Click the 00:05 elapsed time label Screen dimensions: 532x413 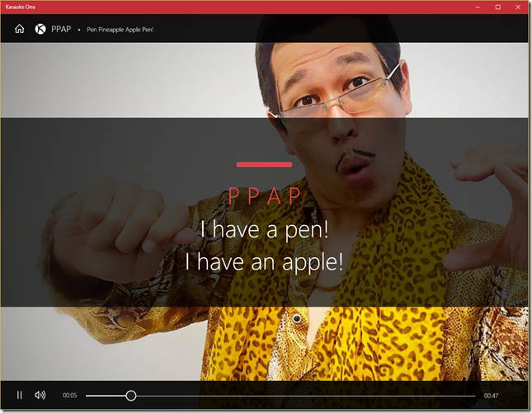[x=69, y=396]
